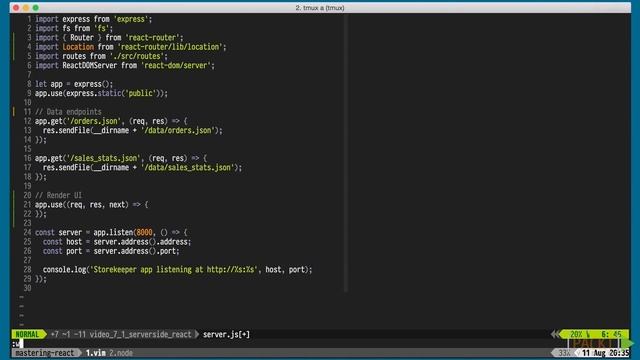Screen dimensions: 640x360
Task: Click the +7 ~1 -11 git diff stats
Action: [68, 334]
